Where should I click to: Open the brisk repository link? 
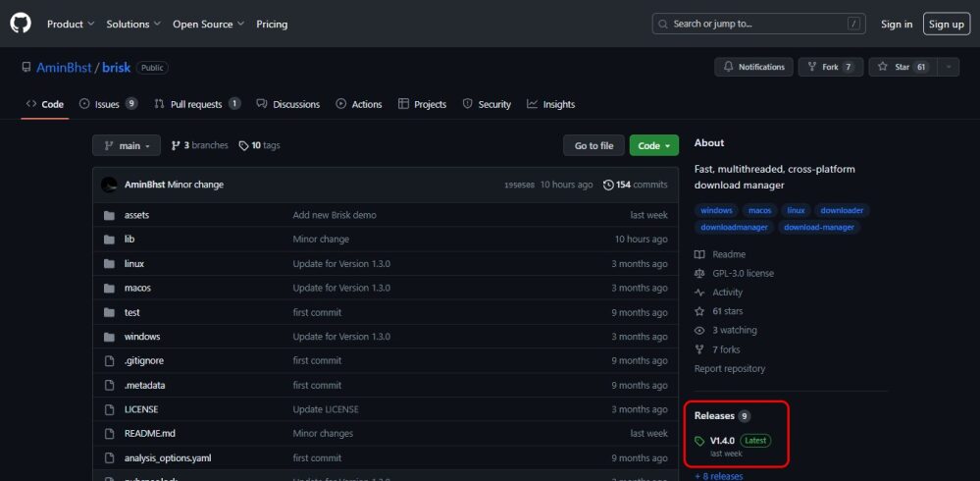click(x=117, y=68)
